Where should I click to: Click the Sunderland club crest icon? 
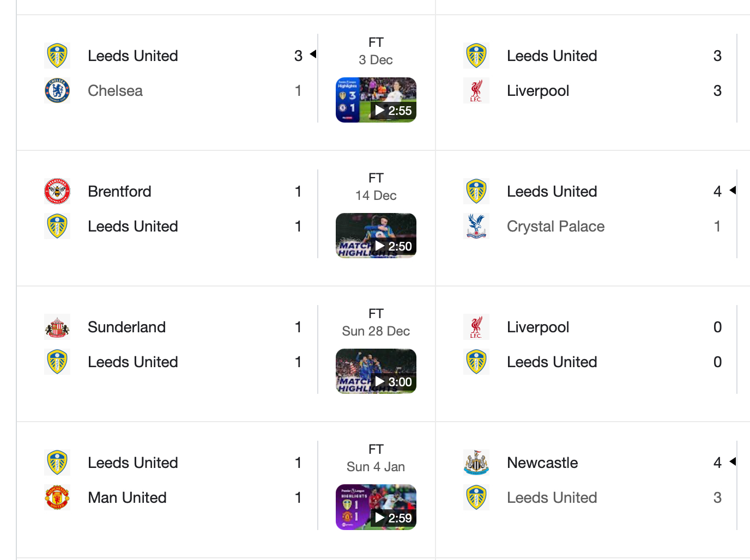[57, 327]
